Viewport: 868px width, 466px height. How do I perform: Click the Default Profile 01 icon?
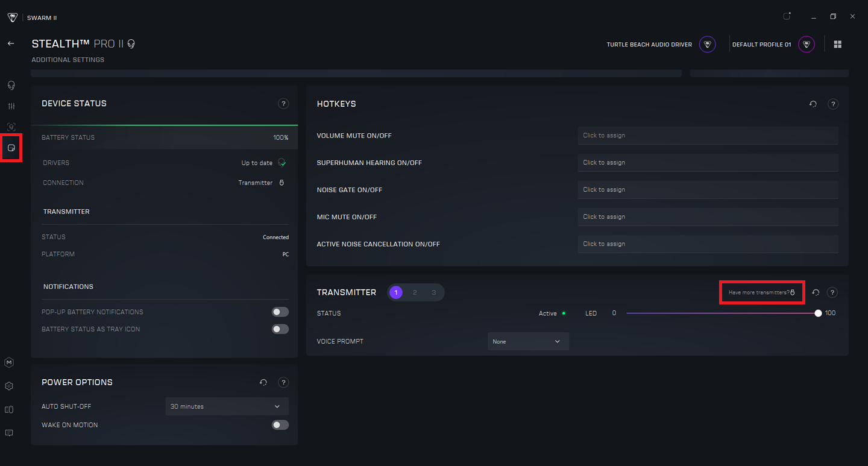806,45
